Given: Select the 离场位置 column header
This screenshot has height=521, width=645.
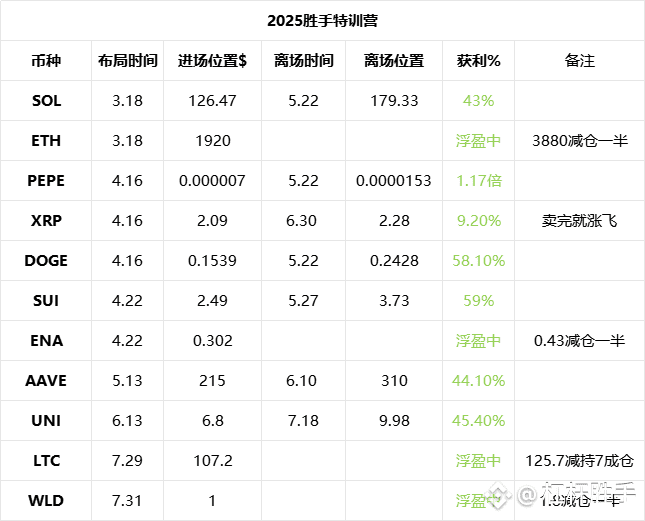Looking at the screenshot, I should 394,61.
